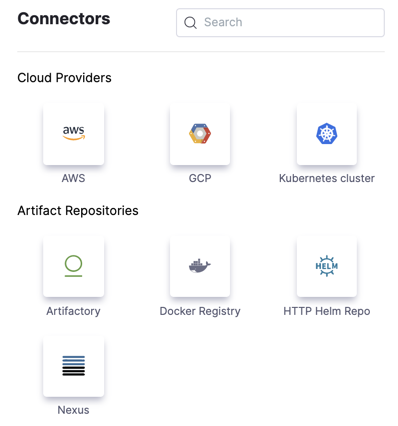Click the Artifact Repositories section heading
This screenshot has width=398, height=426.
(x=78, y=211)
